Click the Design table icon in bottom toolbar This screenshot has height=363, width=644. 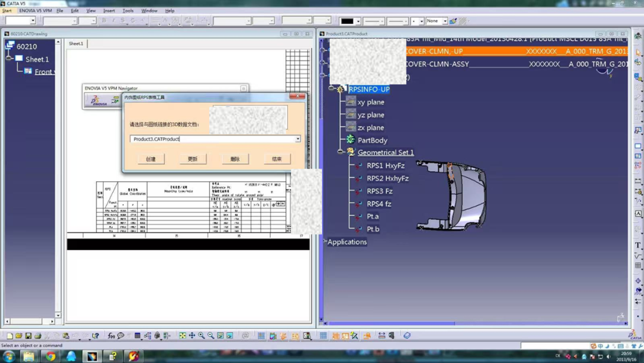(138, 336)
